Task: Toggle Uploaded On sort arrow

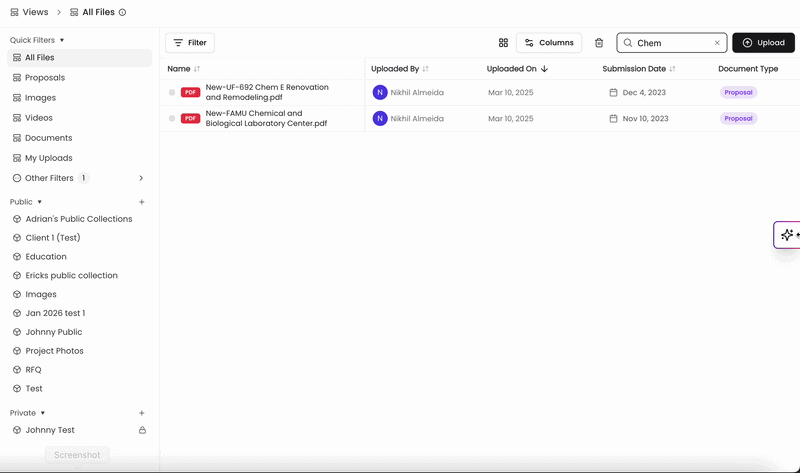Action: click(x=544, y=69)
